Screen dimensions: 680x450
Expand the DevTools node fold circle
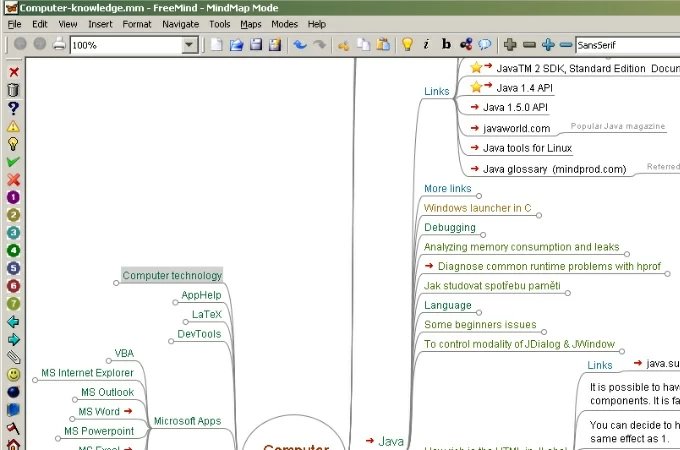[171, 342]
